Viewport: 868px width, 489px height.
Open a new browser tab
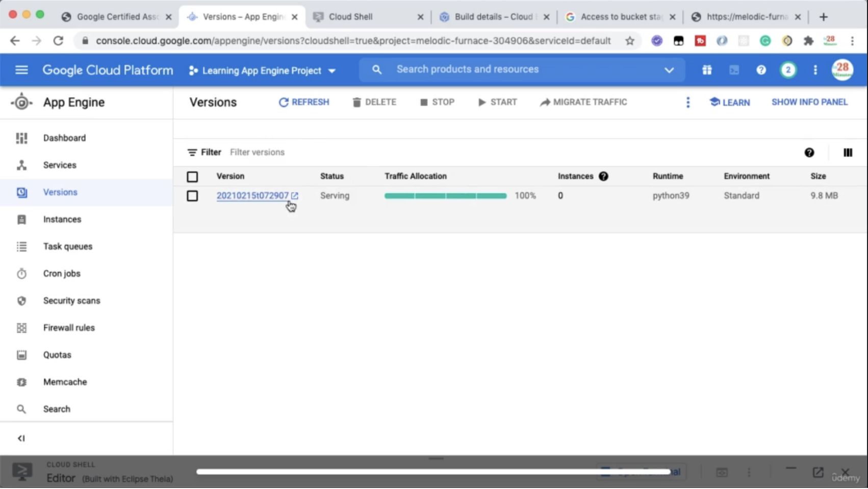tap(823, 17)
